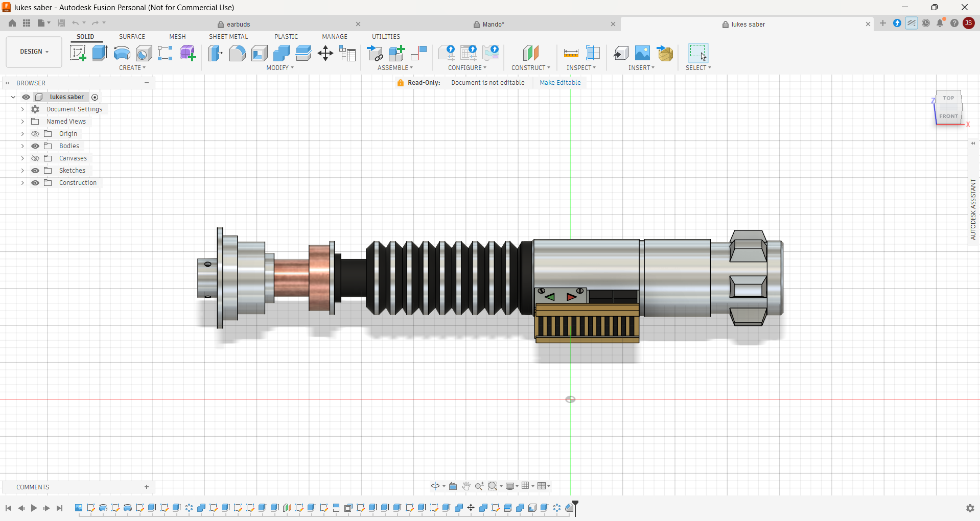This screenshot has height=521, width=980.
Task: Click the TOP face of ViewCube
Action: coord(948,98)
